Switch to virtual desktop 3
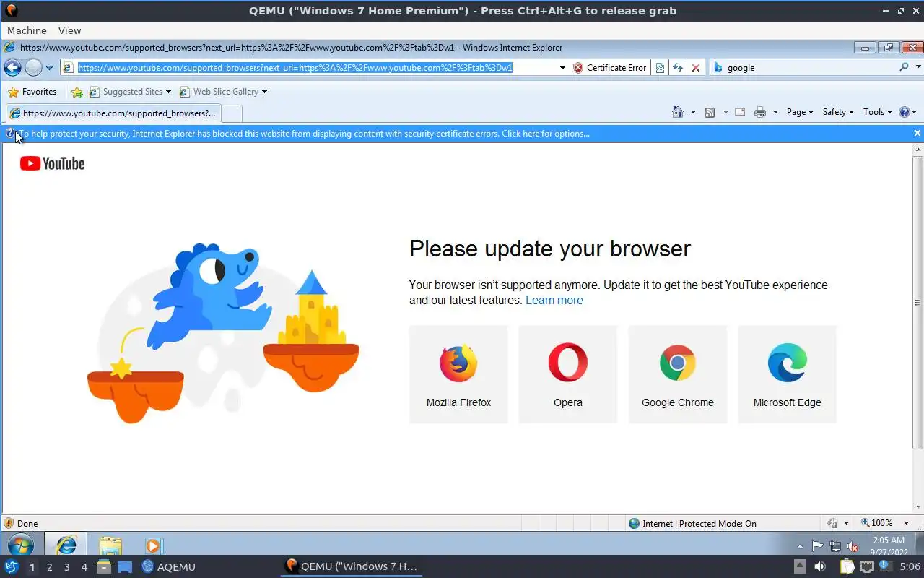The height and width of the screenshot is (578, 924). pos(66,567)
